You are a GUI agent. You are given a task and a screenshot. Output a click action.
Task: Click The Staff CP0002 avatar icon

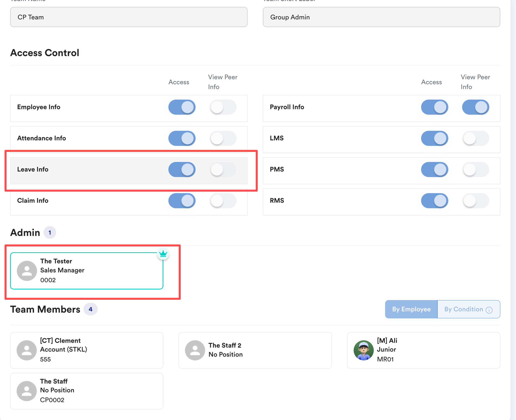coord(27,391)
